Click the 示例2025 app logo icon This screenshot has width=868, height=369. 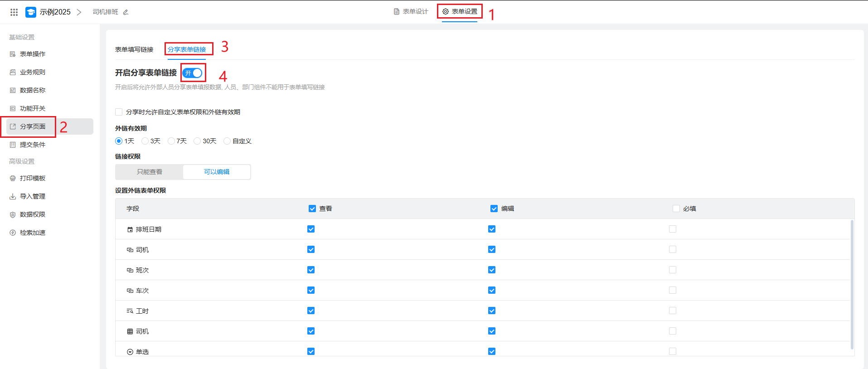click(x=31, y=12)
